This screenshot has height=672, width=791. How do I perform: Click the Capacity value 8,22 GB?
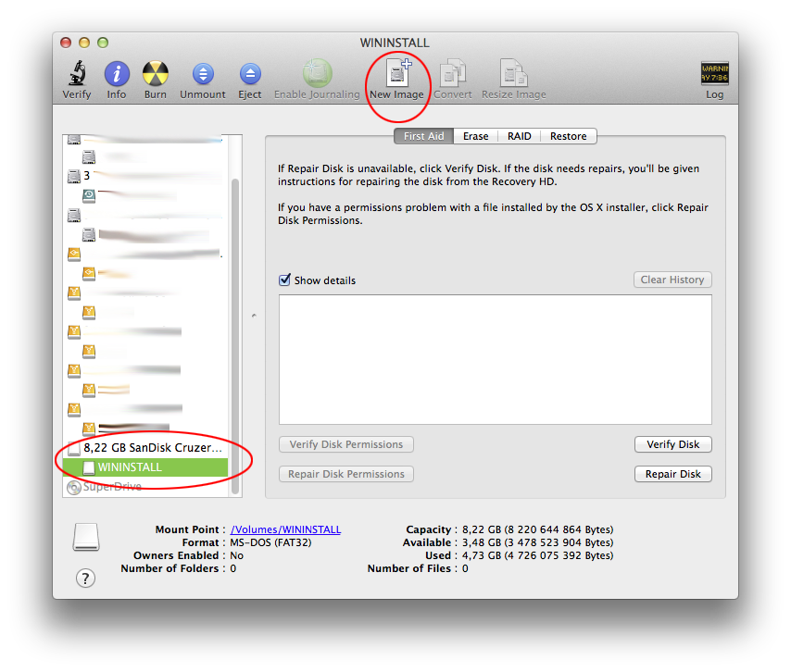tap(538, 529)
